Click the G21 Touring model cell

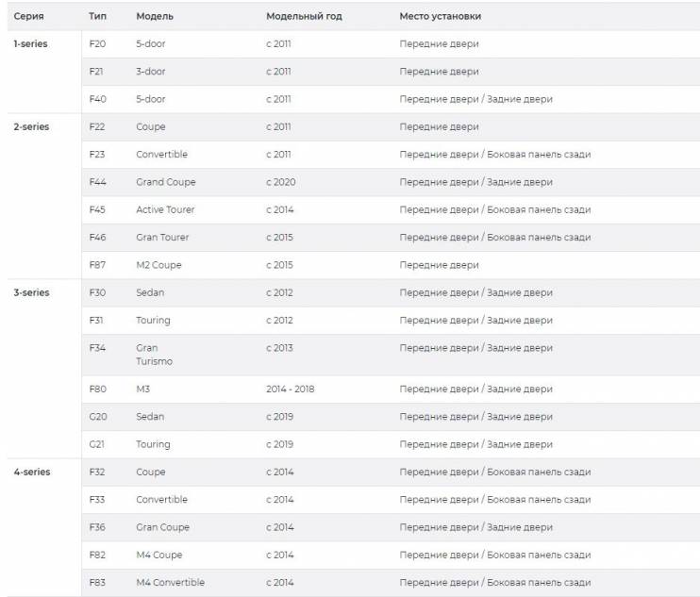(153, 444)
